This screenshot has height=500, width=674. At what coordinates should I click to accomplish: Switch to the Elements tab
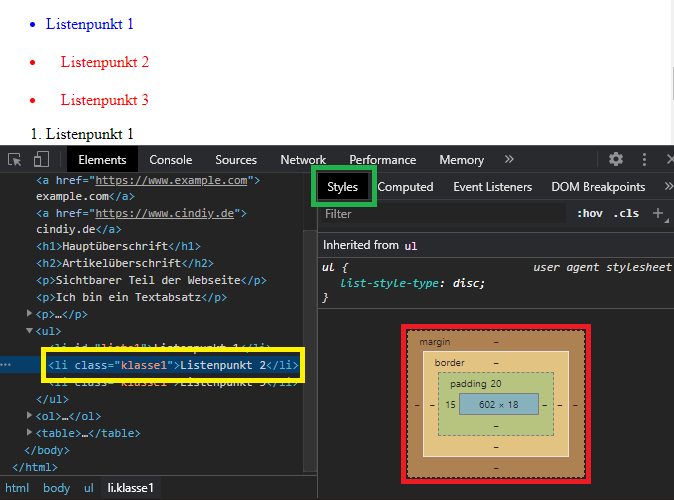102,160
